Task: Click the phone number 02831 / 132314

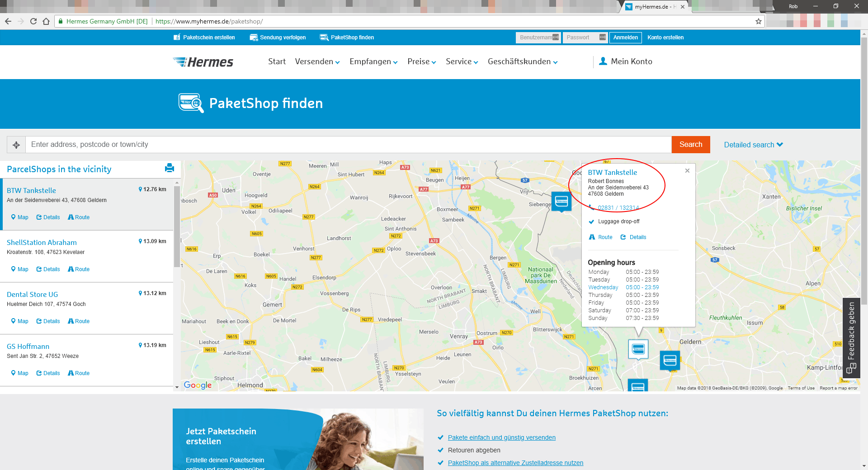Action: pos(618,208)
